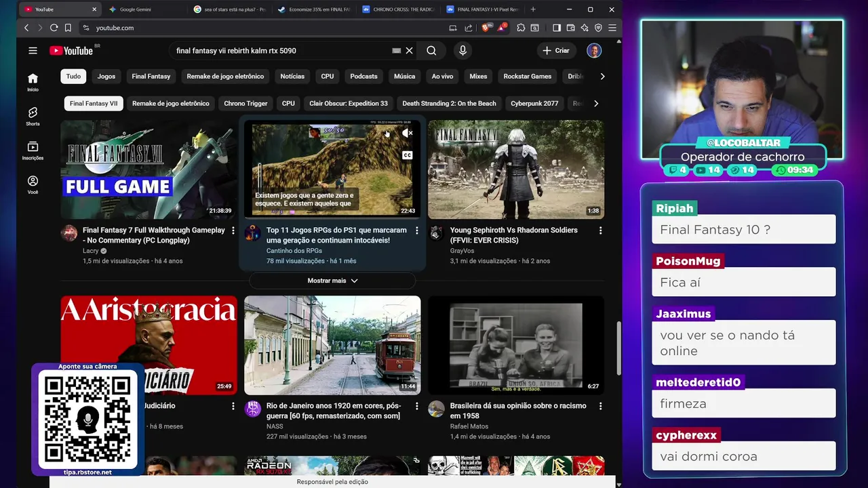
Task: Switch to the CHRONO CROSS tab
Action: point(399,9)
